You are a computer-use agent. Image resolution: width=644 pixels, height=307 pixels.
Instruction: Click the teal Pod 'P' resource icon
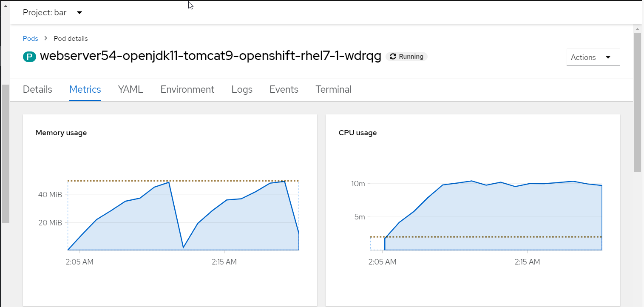click(29, 57)
